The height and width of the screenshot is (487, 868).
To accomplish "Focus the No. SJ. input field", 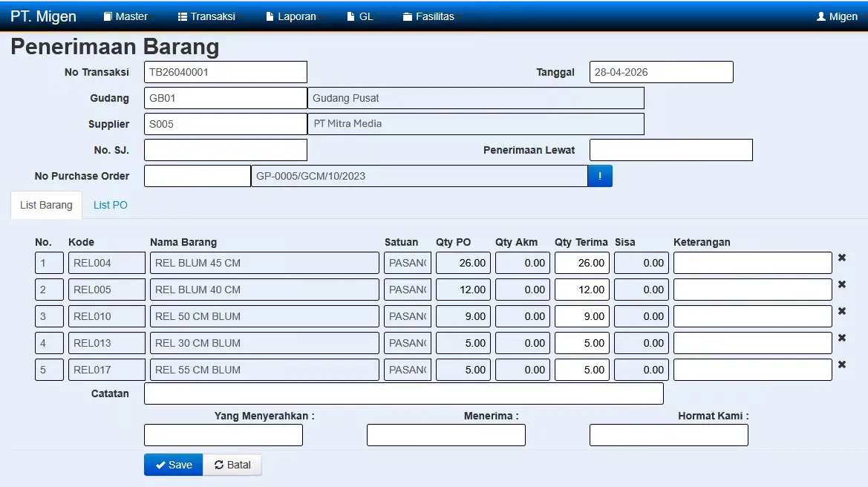I will pyautogui.click(x=226, y=150).
